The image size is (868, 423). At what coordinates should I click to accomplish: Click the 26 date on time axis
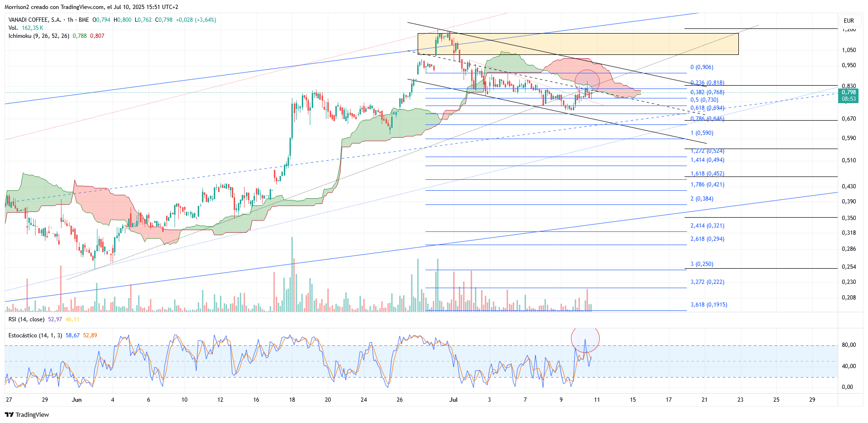(x=400, y=400)
